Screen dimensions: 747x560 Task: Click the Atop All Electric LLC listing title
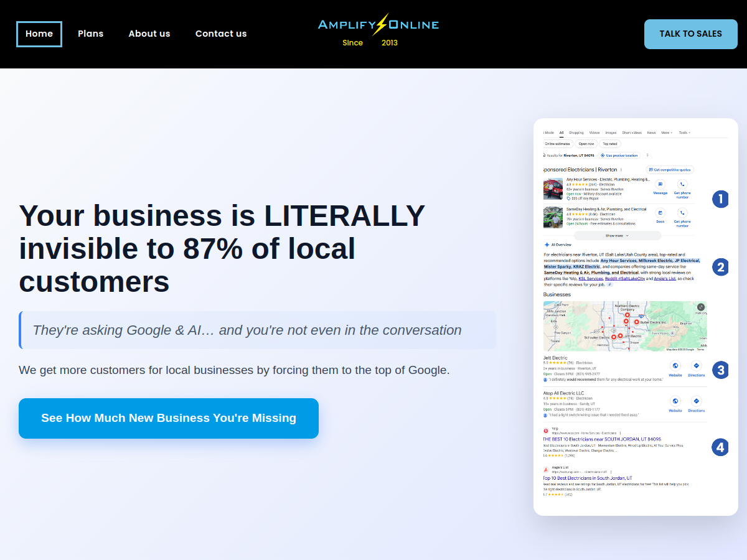coord(563,393)
